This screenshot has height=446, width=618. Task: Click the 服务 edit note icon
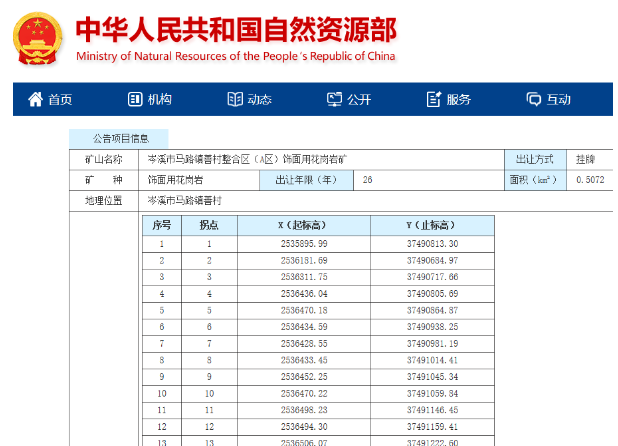click(x=434, y=99)
